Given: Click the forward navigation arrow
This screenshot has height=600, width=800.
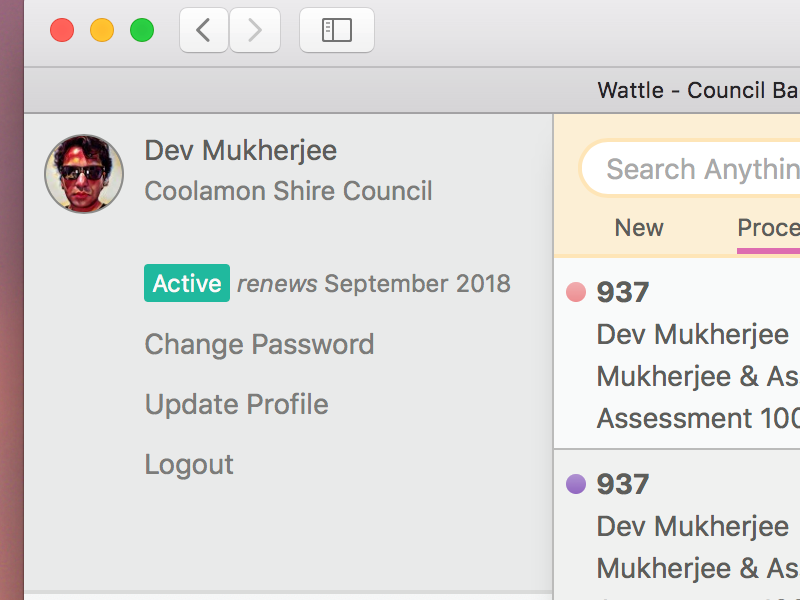Looking at the screenshot, I should tap(255, 31).
